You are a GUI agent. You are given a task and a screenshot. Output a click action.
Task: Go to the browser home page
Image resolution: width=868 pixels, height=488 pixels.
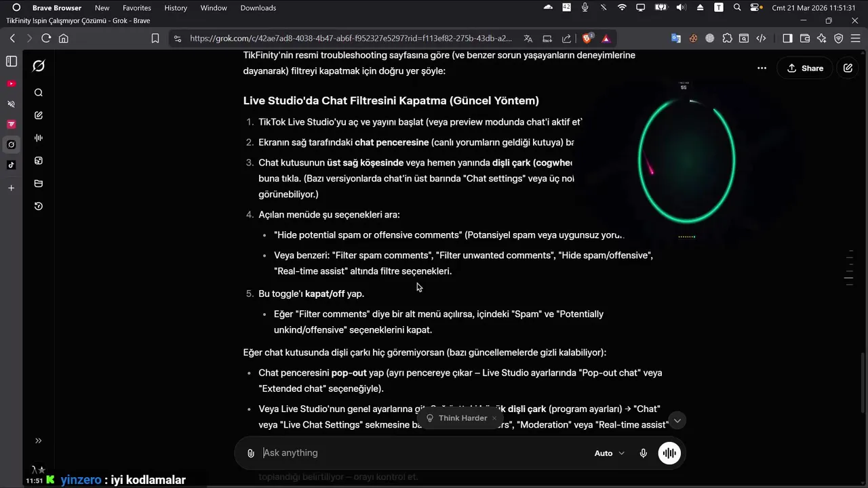64,39
